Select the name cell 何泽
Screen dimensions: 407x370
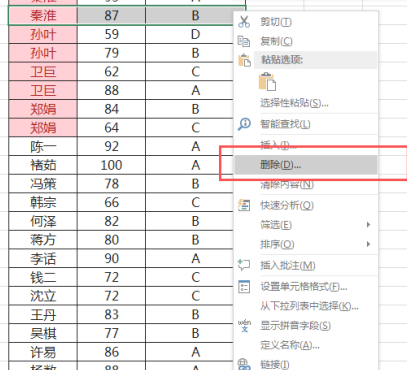coord(43,221)
